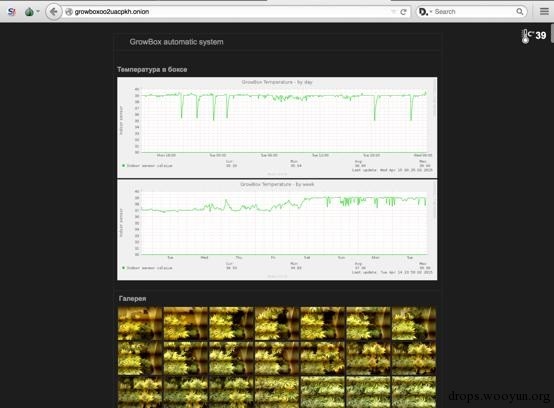Expand the URL history dropdown arrow

coord(393,12)
